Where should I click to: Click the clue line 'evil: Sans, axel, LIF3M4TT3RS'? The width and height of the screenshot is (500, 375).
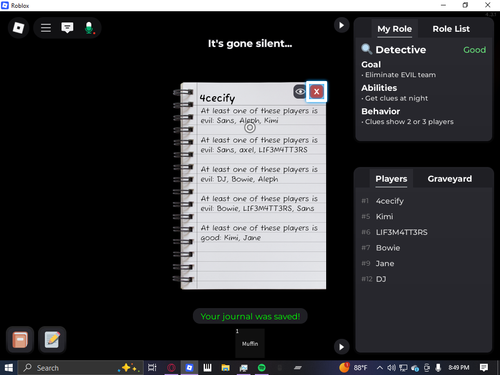(x=254, y=150)
